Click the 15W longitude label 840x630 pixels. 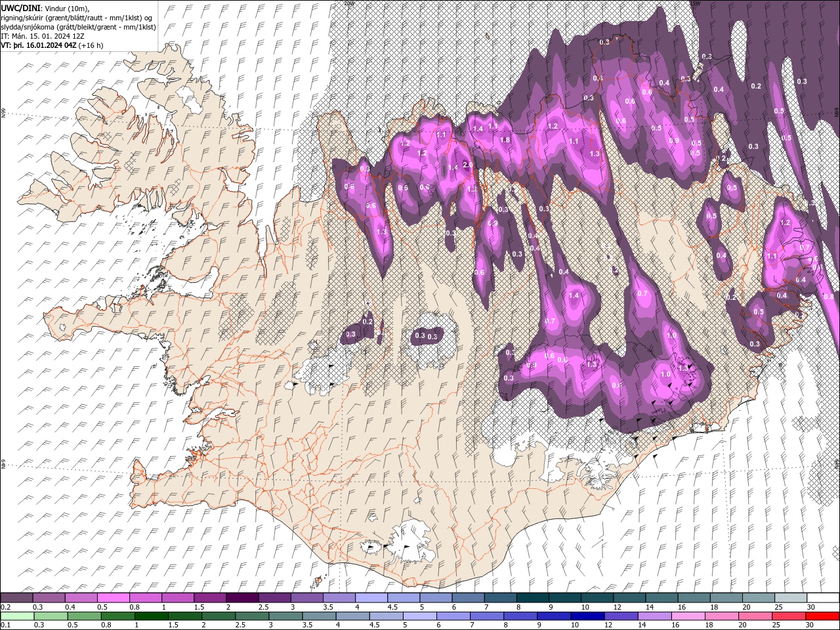click(x=695, y=3)
